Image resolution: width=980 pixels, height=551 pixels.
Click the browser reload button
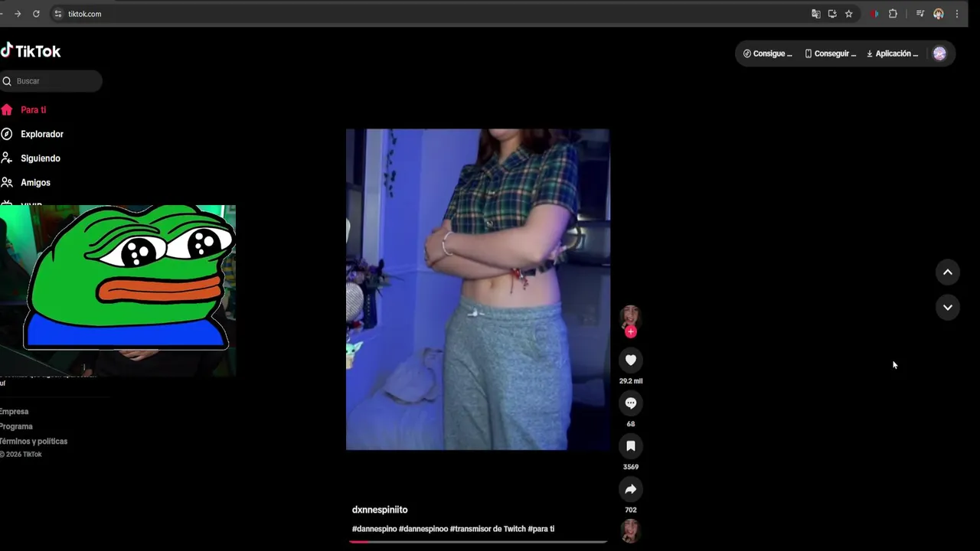[x=36, y=14]
